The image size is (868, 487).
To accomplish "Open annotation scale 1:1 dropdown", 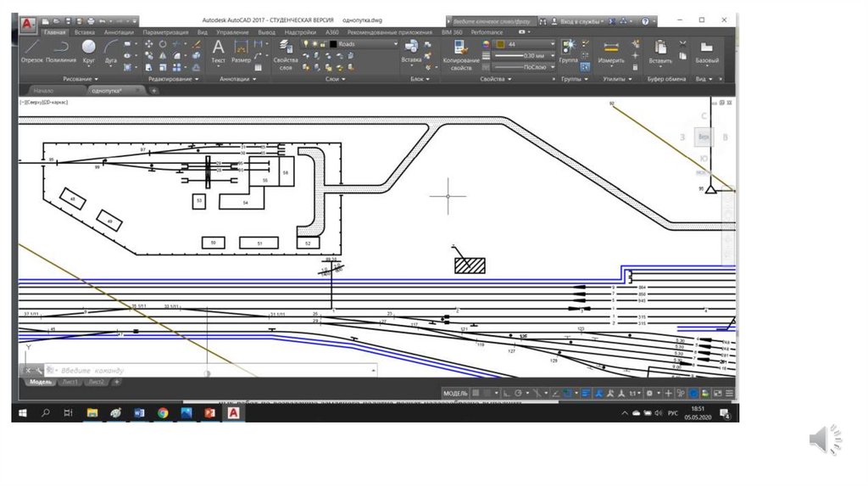I will coord(632,394).
